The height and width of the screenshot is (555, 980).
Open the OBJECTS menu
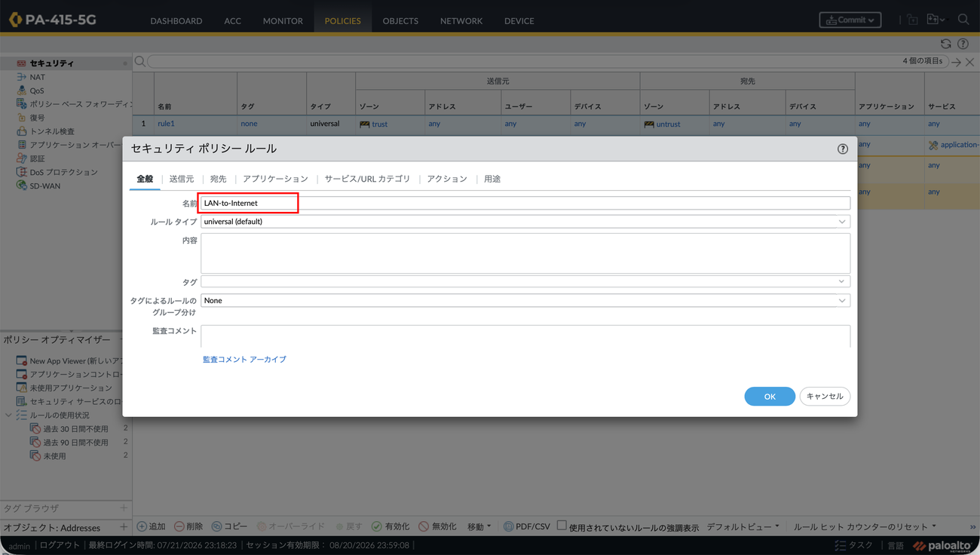coord(400,20)
